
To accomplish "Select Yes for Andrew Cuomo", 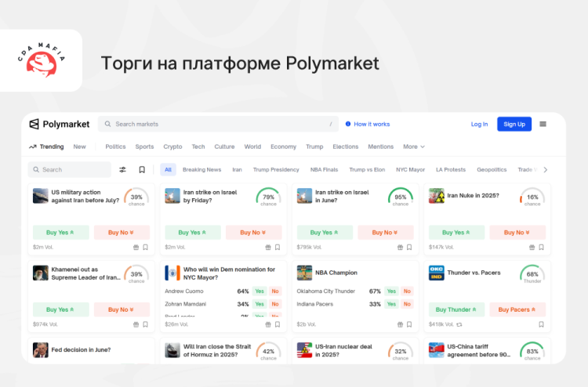I will [x=259, y=291].
